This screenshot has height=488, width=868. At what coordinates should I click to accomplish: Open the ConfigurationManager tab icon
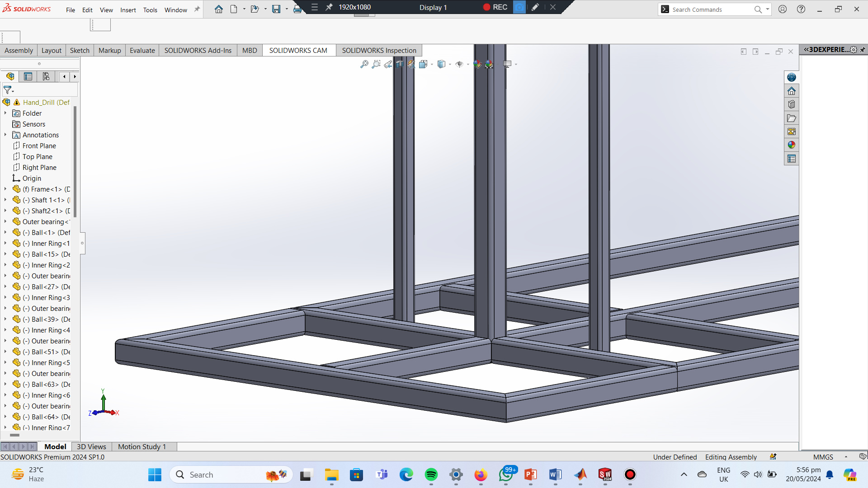click(x=46, y=76)
